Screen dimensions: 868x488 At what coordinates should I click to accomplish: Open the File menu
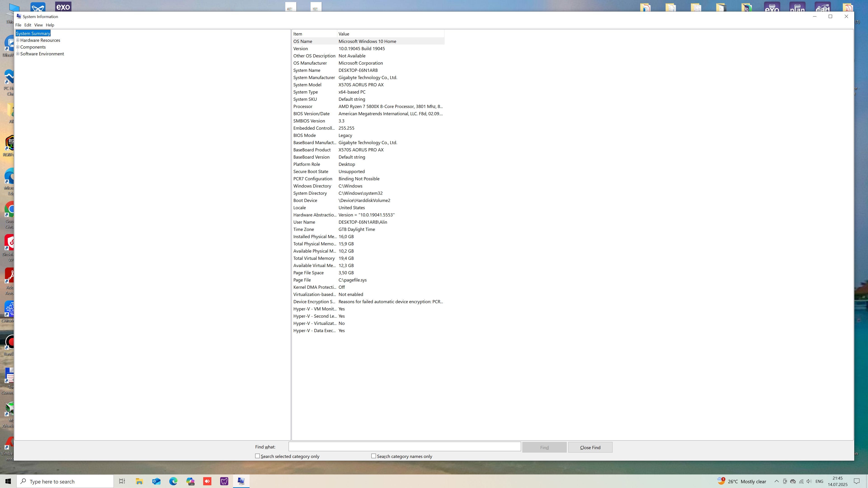[18, 25]
